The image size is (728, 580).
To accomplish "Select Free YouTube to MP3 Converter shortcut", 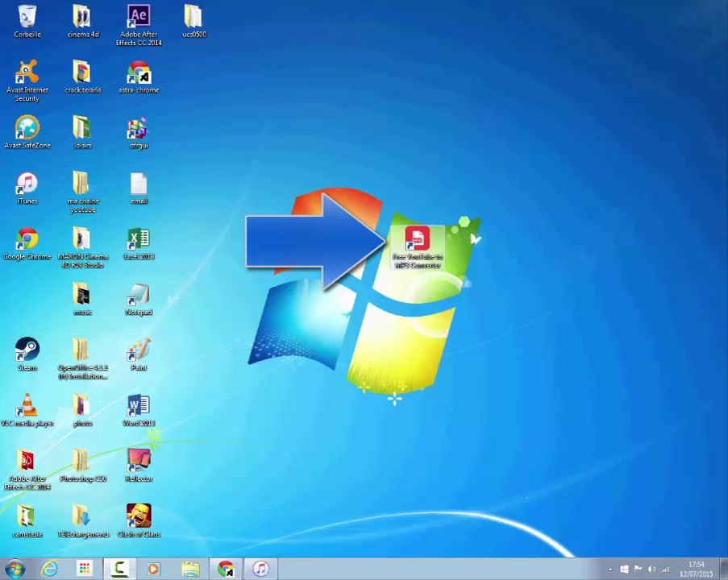I will [417, 247].
